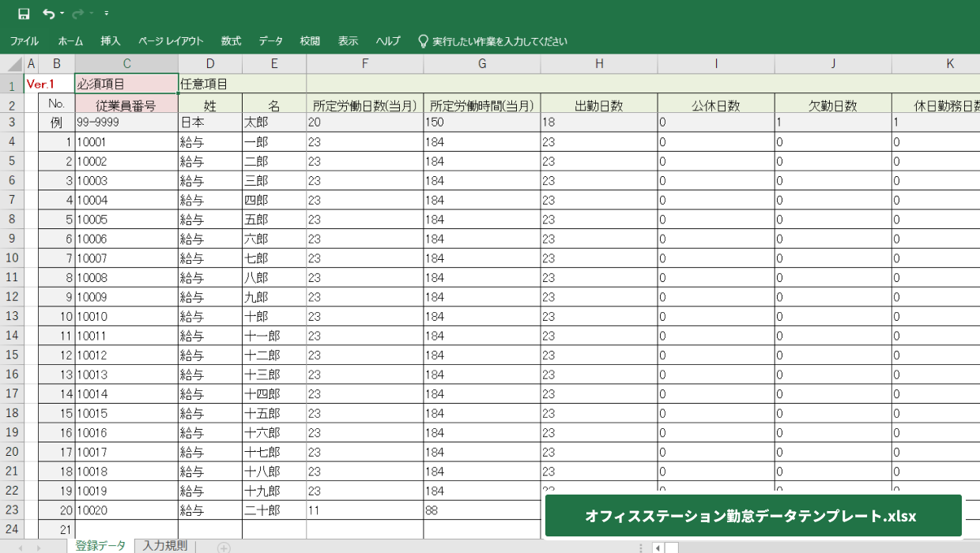980x553 pixels.
Task: Click the cell containing 150
Action: click(482, 122)
